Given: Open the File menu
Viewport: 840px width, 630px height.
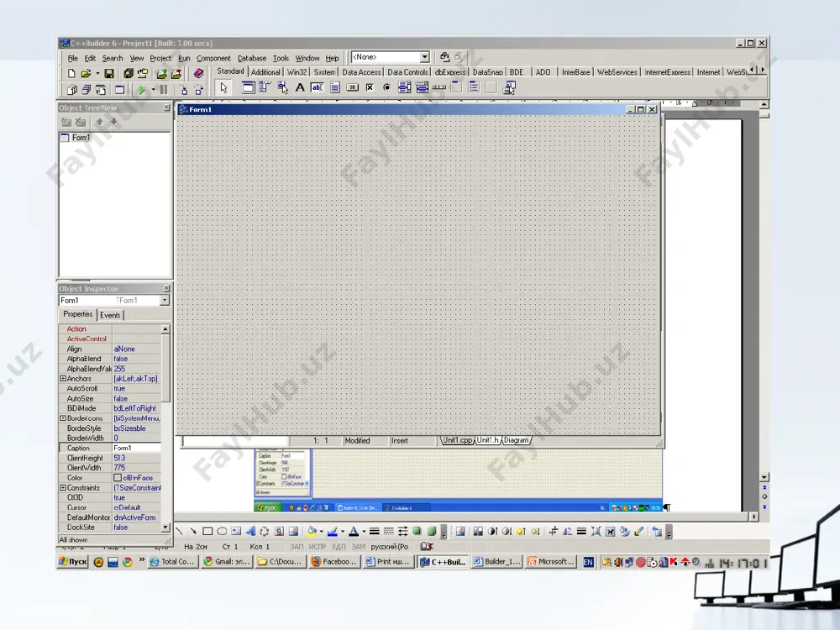Looking at the screenshot, I should [x=72, y=58].
